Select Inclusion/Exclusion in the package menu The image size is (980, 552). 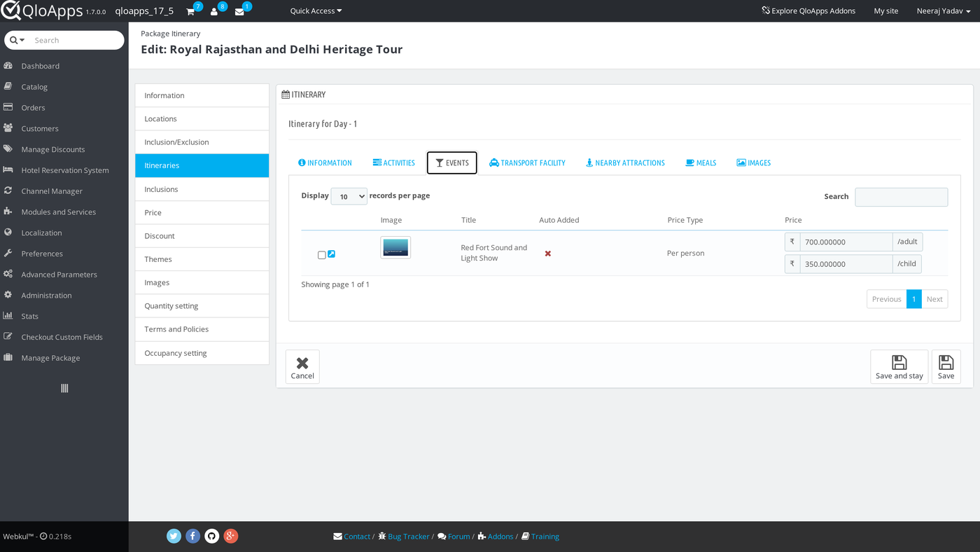(x=202, y=142)
